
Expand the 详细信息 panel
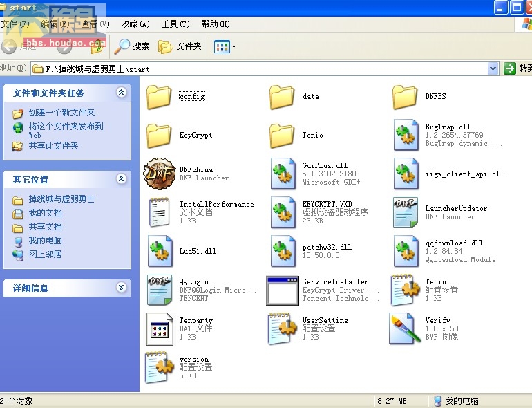click(121, 288)
